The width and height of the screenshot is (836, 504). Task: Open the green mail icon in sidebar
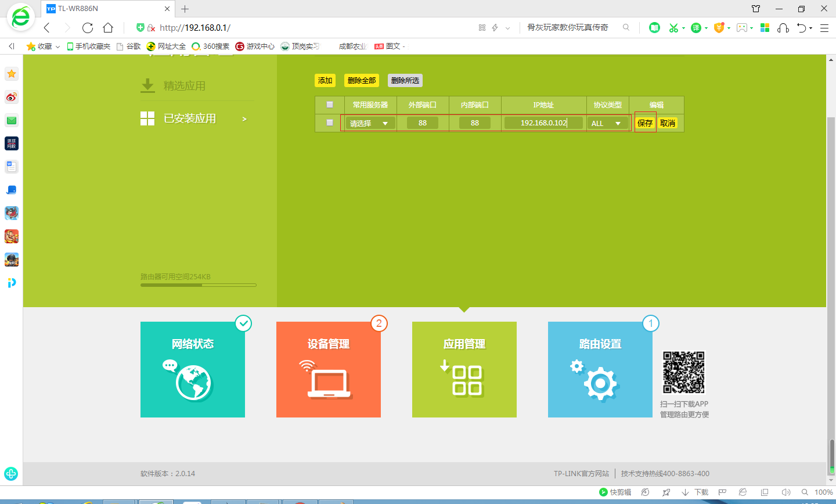pyautogui.click(x=12, y=120)
